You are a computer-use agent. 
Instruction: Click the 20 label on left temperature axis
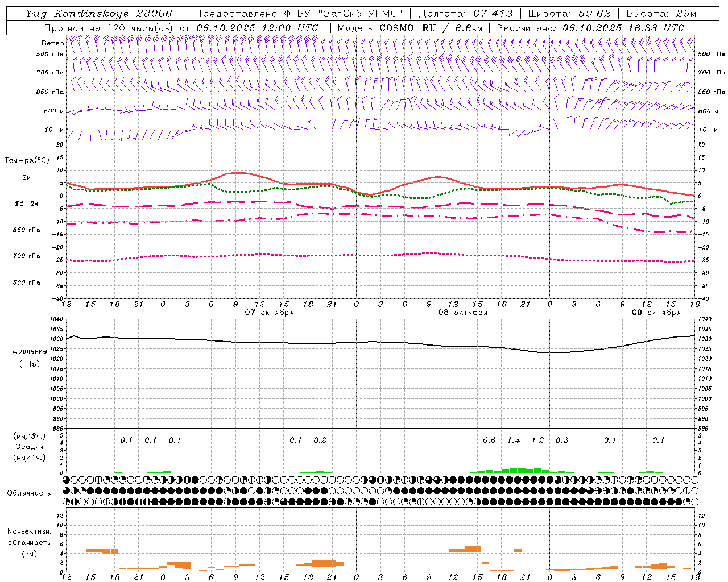pos(60,144)
